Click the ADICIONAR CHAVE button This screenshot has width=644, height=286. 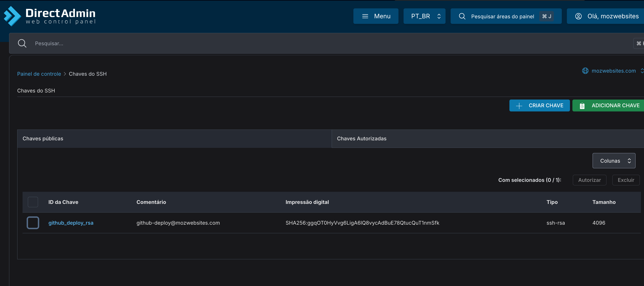tap(609, 105)
